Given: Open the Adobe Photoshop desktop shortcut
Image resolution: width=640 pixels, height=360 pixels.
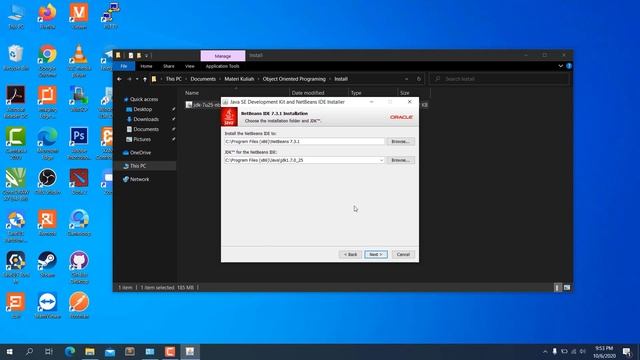Looking at the screenshot, I should [x=79, y=144].
